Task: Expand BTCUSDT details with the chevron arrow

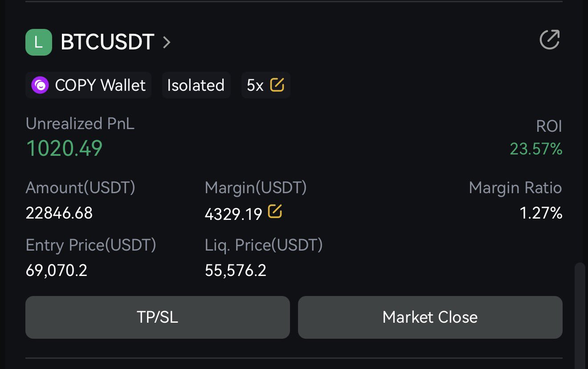Action: 167,42
